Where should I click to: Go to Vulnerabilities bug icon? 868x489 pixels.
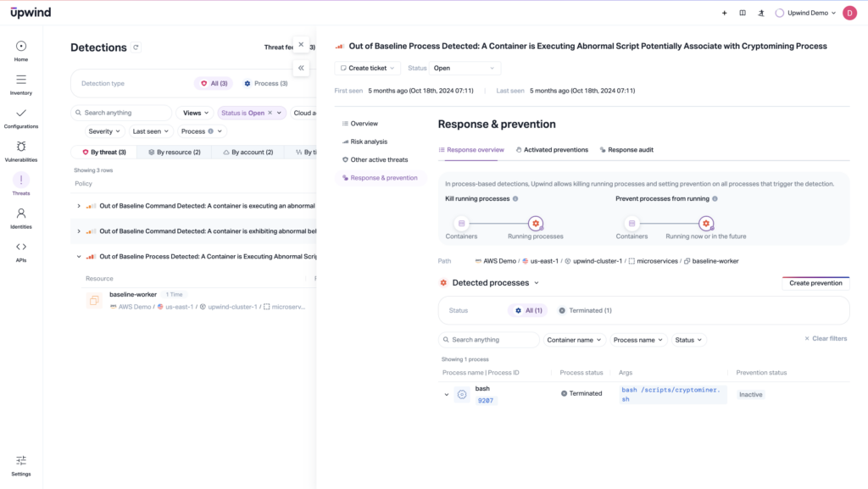pyautogui.click(x=21, y=150)
